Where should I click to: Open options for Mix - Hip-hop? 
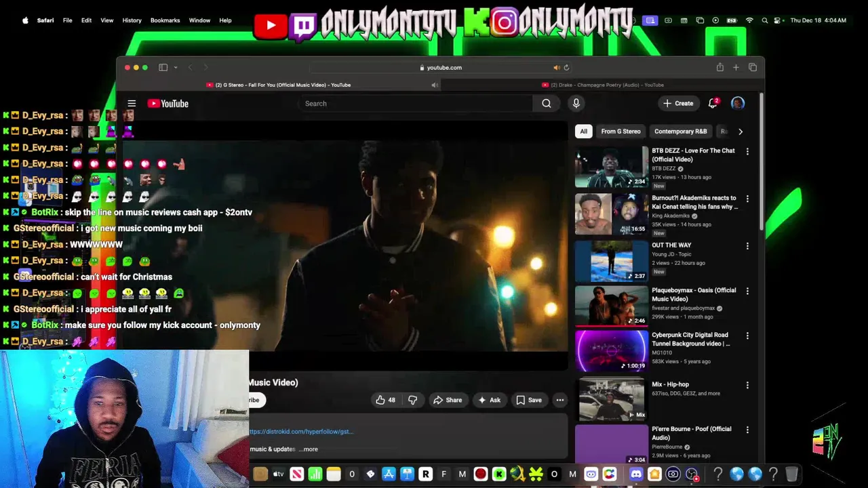pos(747,385)
